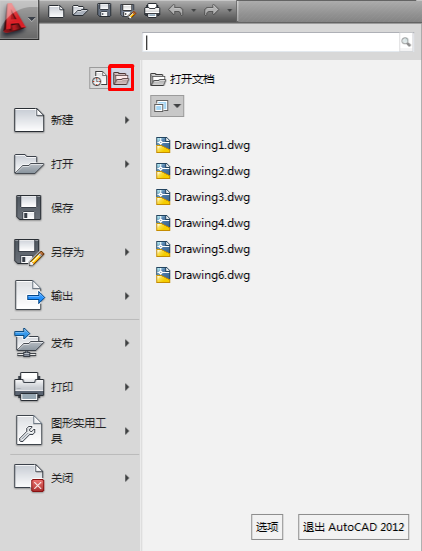The height and width of the screenshot is (551, 422).
Task: Click the Save floppy icon in top toolbar
Action: coord(104,11)
